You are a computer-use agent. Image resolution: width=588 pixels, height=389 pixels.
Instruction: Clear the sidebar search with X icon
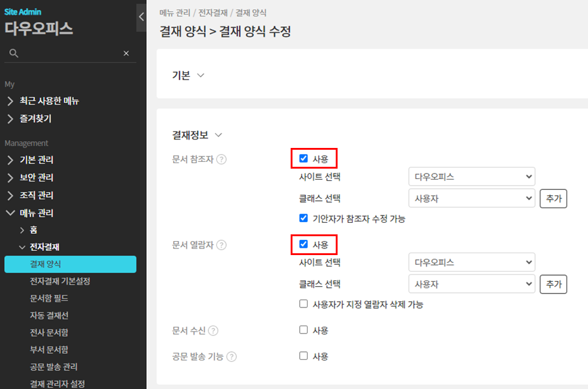click(126, 54)
